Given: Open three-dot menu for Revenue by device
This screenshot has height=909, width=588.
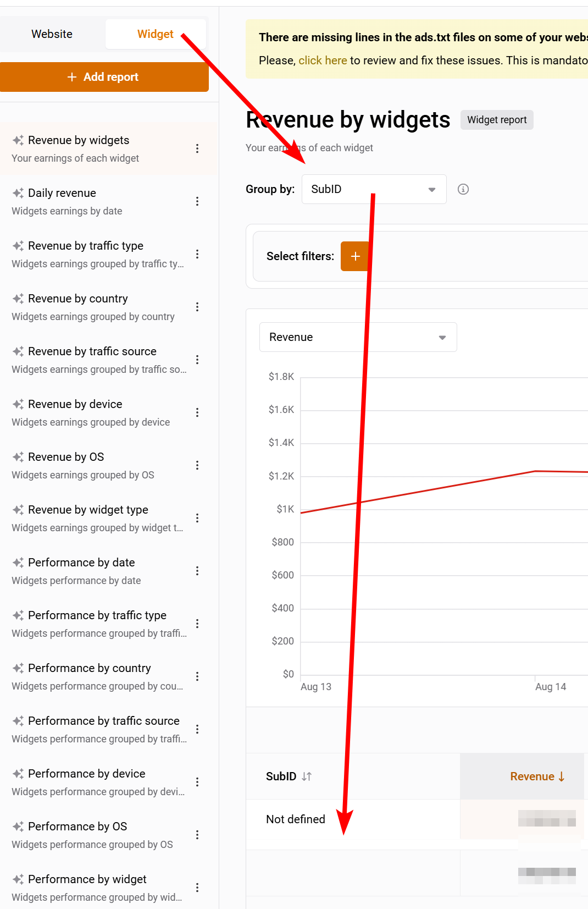Looking at the screenshot, I should point(197,412).
